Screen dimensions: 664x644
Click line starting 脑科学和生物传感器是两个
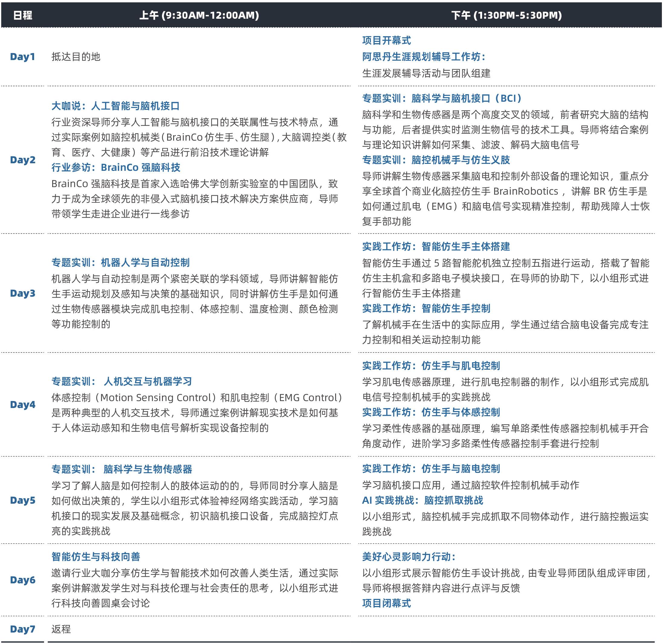505,115
